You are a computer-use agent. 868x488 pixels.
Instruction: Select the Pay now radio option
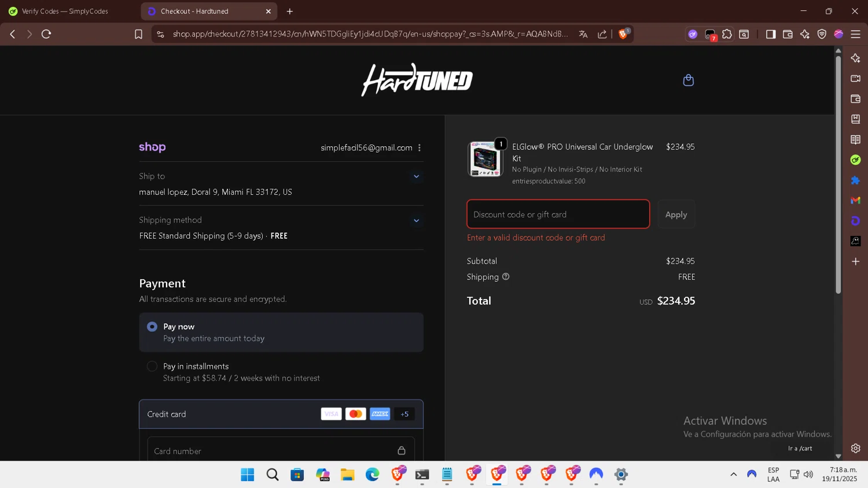coord(152,327)
